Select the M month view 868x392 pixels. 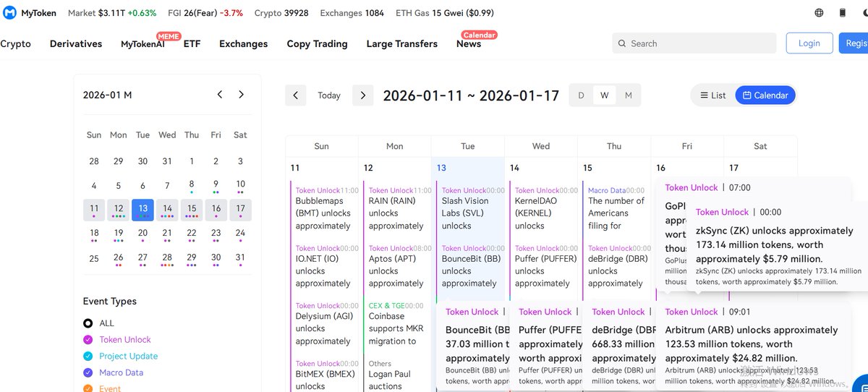pos(628,95)
